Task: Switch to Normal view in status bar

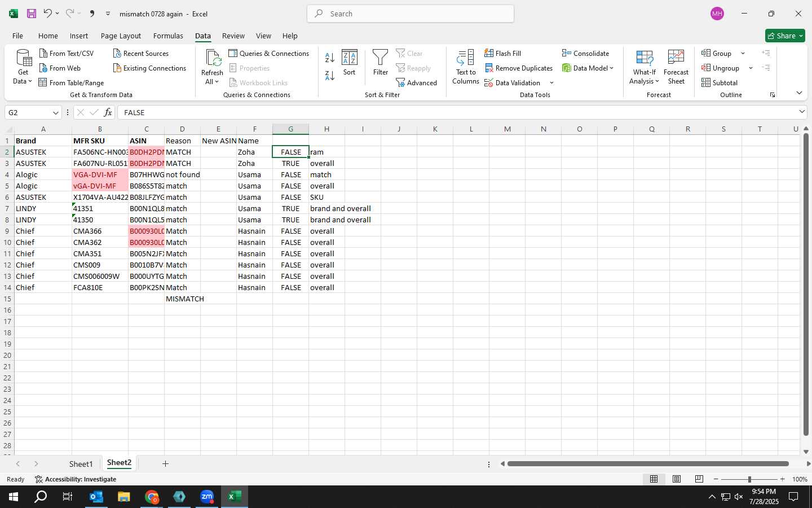Action: pyautogui.click(x=654, y=479)
